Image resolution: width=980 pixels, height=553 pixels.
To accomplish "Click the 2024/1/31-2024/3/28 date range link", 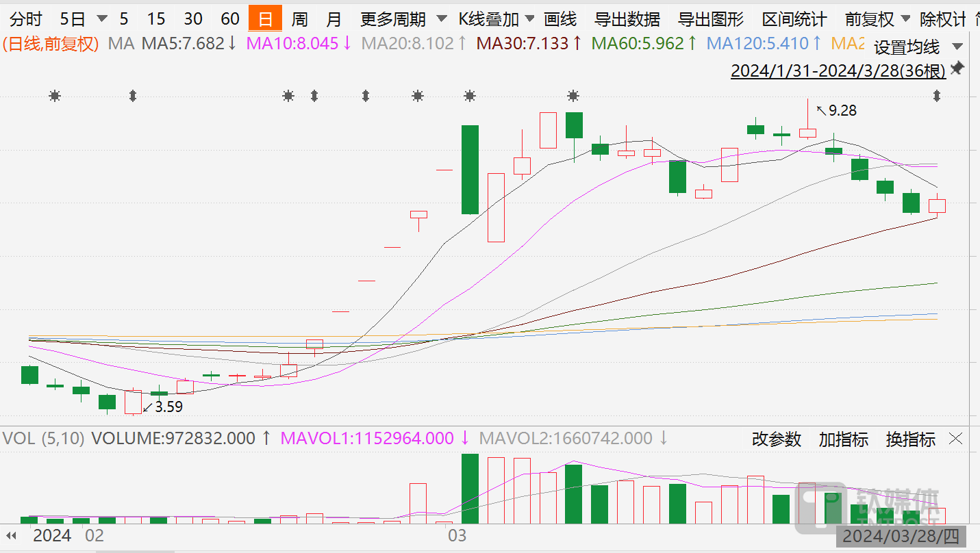I will click(x=838, y=70).
